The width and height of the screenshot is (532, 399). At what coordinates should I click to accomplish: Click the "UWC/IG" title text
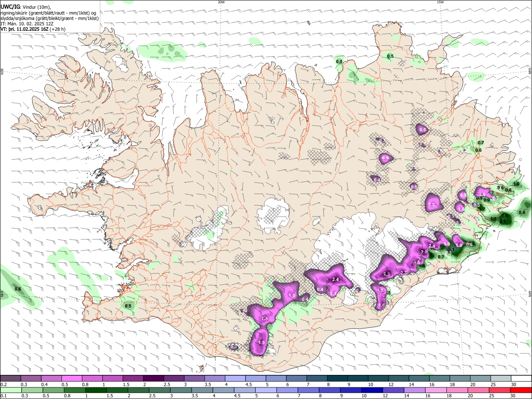tap(10, 7)
